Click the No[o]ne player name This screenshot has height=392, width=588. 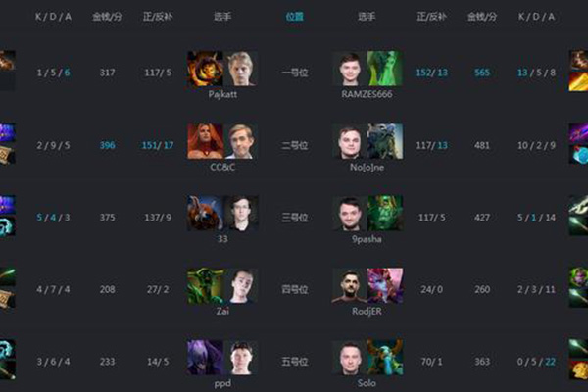pyautogui.click(x=367, y=167)
